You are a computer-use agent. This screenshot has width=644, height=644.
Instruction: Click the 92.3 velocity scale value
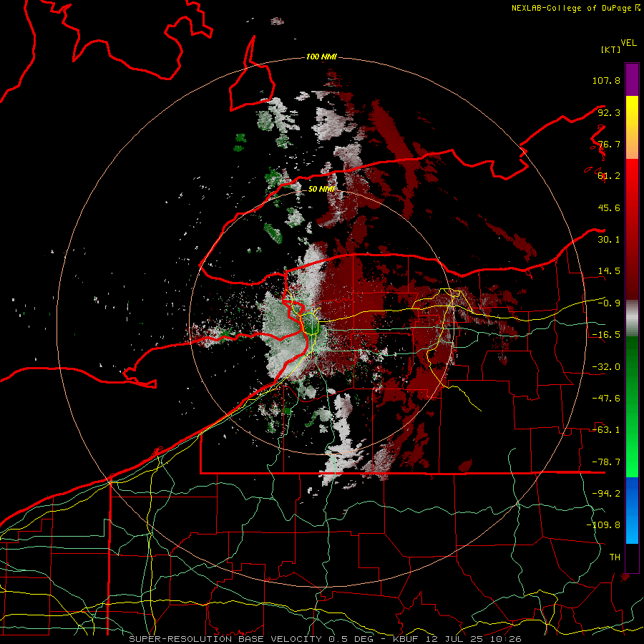609,112
